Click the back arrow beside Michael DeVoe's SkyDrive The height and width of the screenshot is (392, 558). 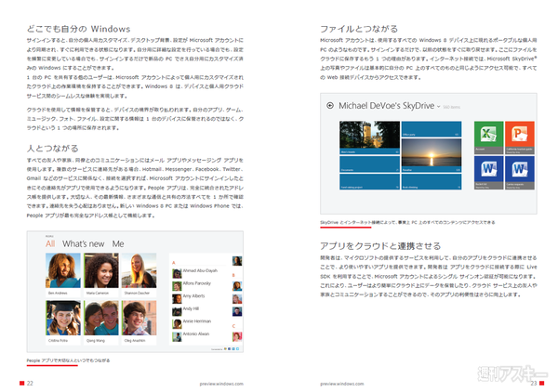(x=330, y=106)
